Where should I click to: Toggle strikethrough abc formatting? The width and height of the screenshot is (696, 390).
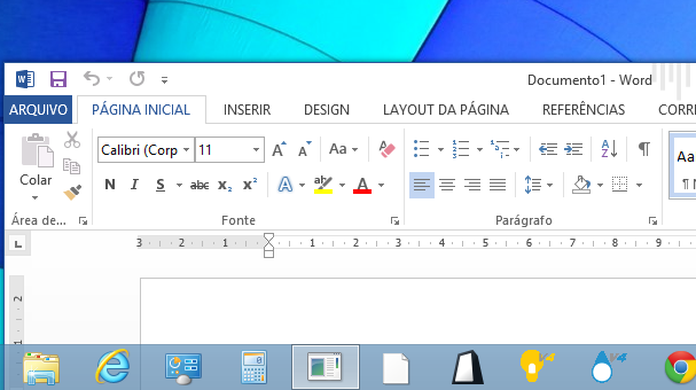199,185
